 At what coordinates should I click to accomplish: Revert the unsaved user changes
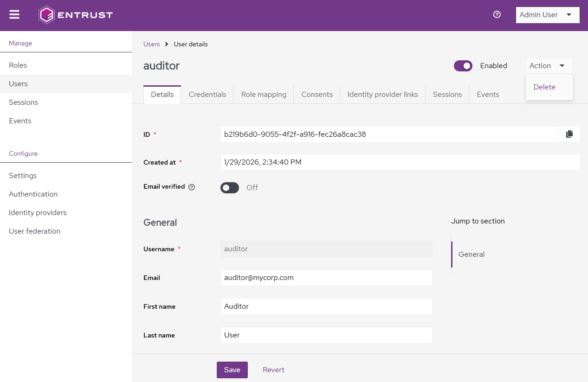[273, 370]
